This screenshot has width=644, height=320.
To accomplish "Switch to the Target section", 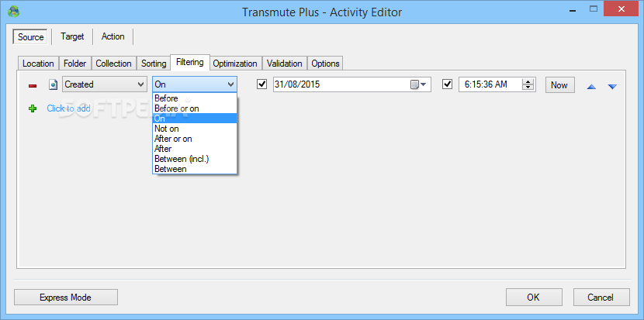I will coord(72,36).
